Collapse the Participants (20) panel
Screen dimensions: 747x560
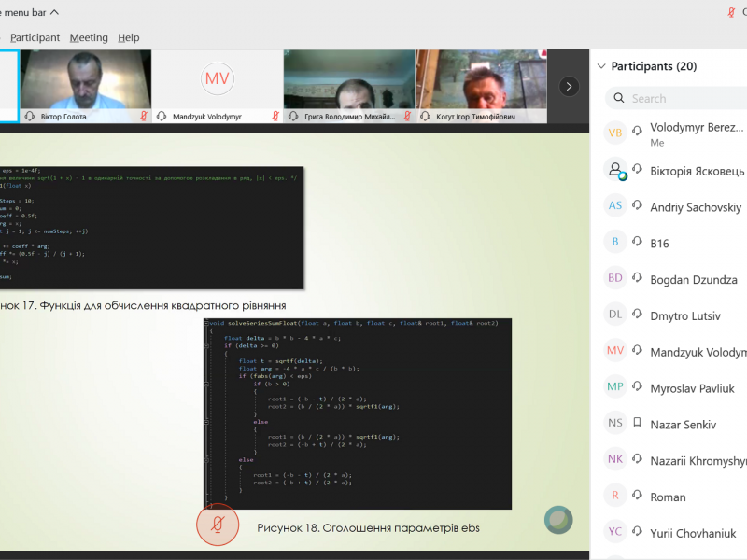[x=600, y=66]
